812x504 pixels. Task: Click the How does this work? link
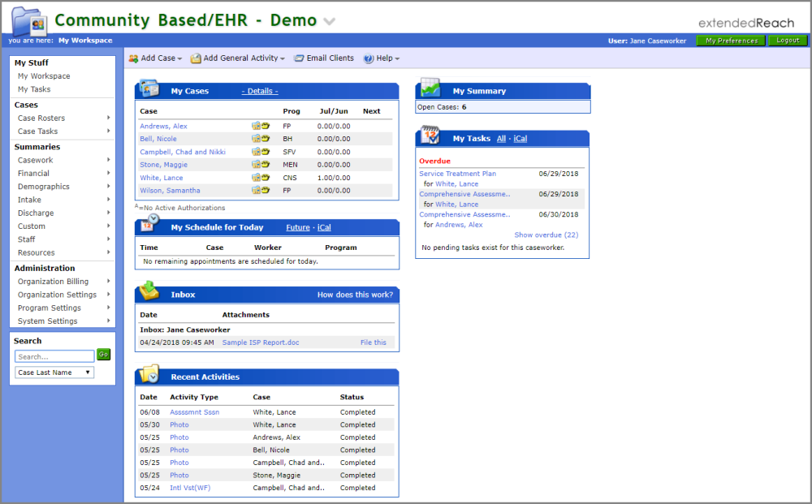click(356, 295)
